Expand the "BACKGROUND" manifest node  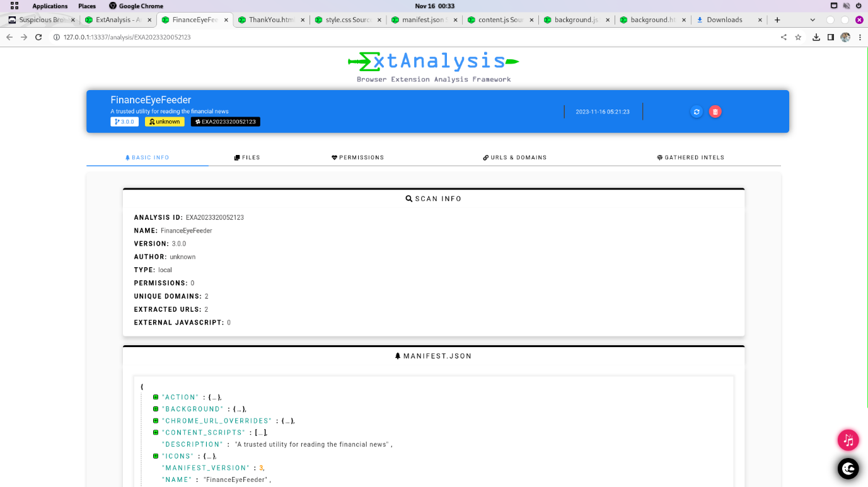tap(156, 409)
